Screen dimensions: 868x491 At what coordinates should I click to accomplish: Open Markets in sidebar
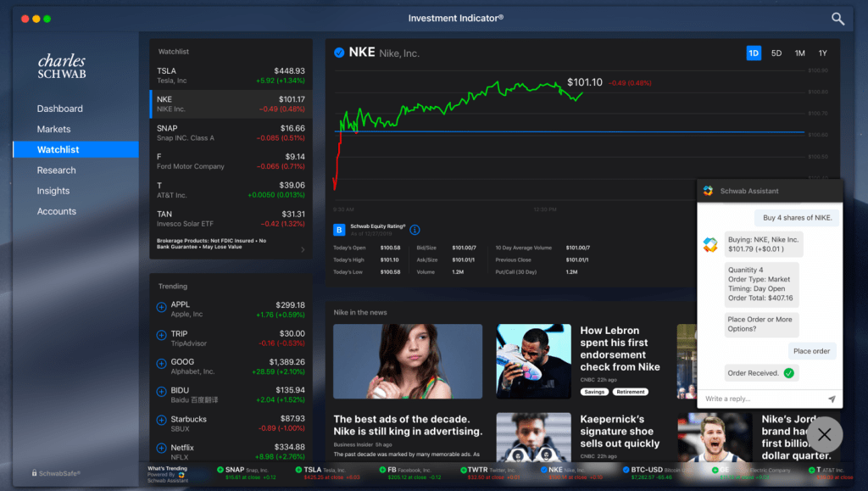point(53,130)
